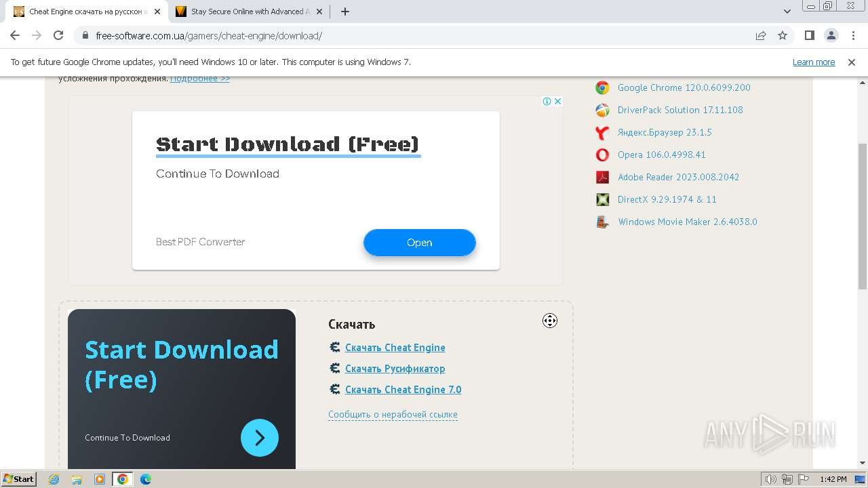Click the blue arrow Continue To Download button

(260, 438)
